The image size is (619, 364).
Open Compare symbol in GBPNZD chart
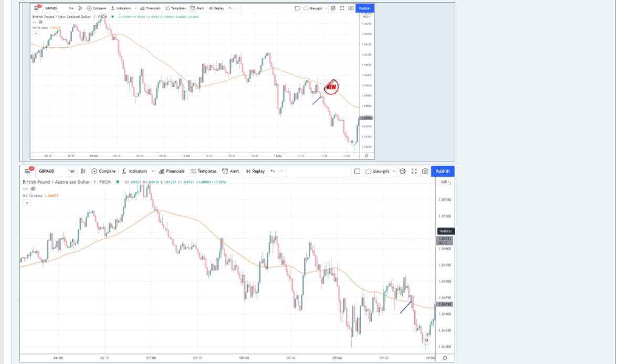tap(96, 8)
